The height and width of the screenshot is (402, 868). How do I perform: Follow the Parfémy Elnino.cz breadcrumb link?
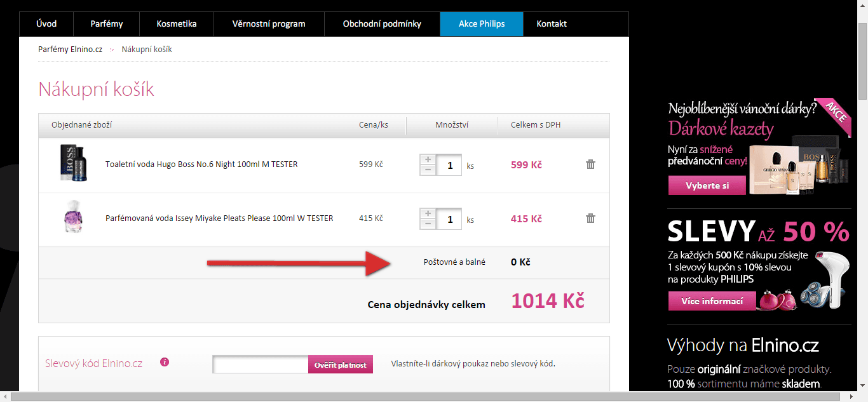[x=70, y=50]
